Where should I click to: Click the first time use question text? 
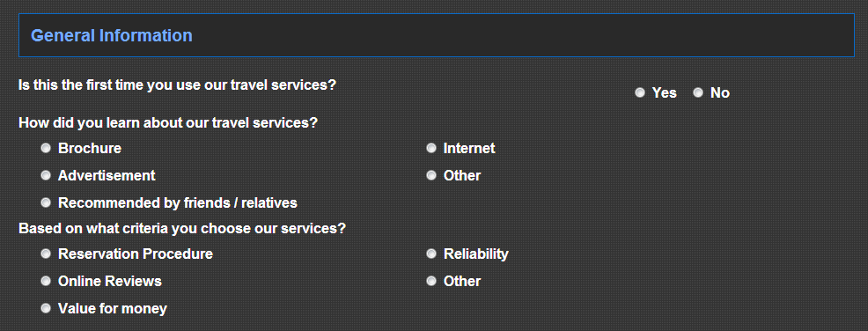tap(177, 85)
